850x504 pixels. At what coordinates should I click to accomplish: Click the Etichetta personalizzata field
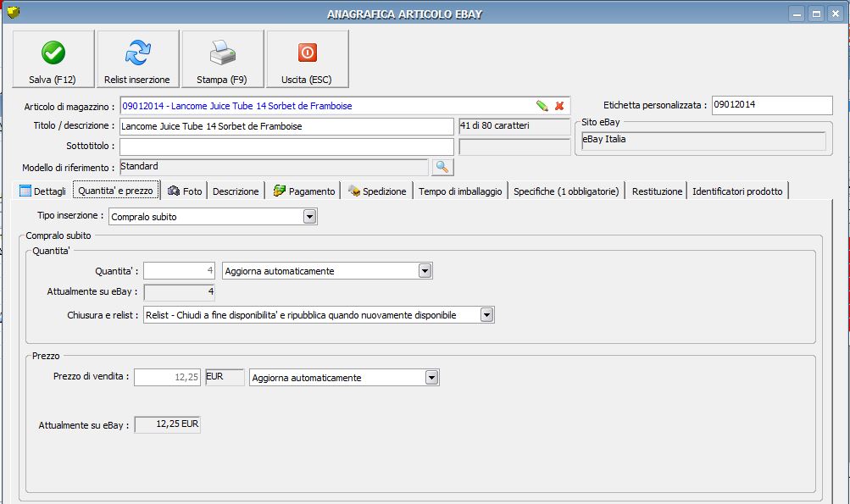tap(772, 105)
